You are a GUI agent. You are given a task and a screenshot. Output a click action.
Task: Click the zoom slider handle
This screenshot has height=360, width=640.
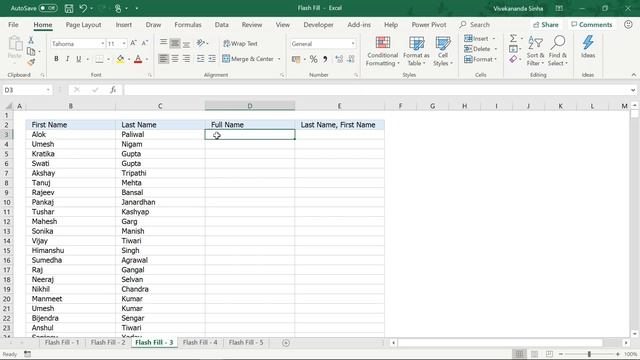[x=589, y=354]
